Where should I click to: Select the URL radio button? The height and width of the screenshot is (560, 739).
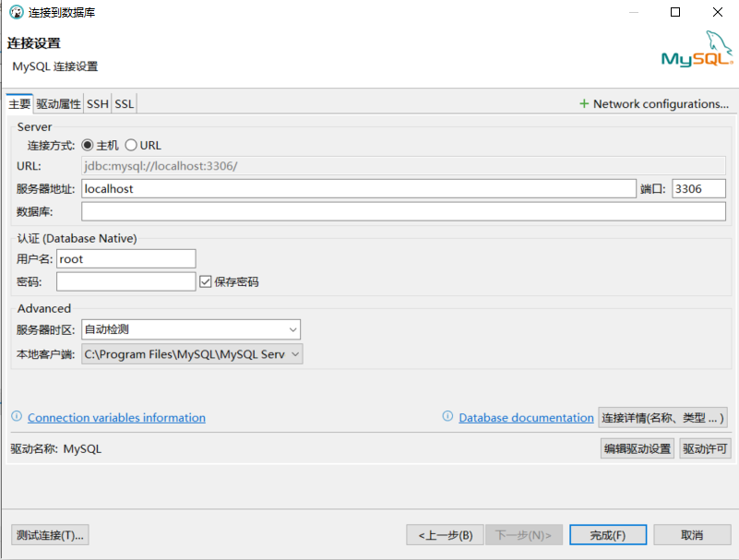click(131, 145)
